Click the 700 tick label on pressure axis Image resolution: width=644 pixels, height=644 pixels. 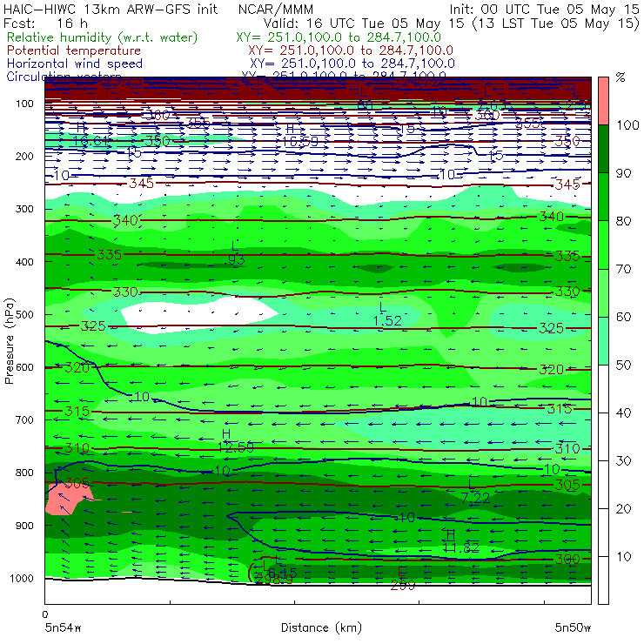(x=24, y=419)
